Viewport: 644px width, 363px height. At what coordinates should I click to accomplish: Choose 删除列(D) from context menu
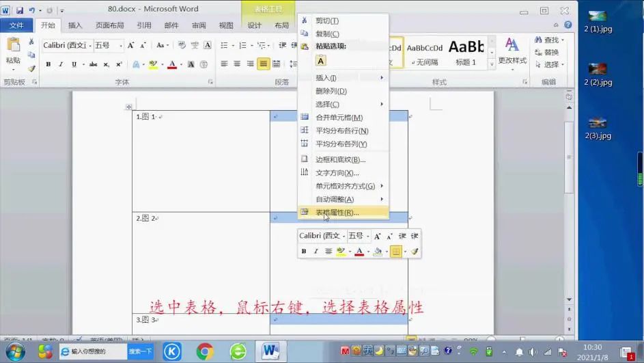tap(344, 91)
